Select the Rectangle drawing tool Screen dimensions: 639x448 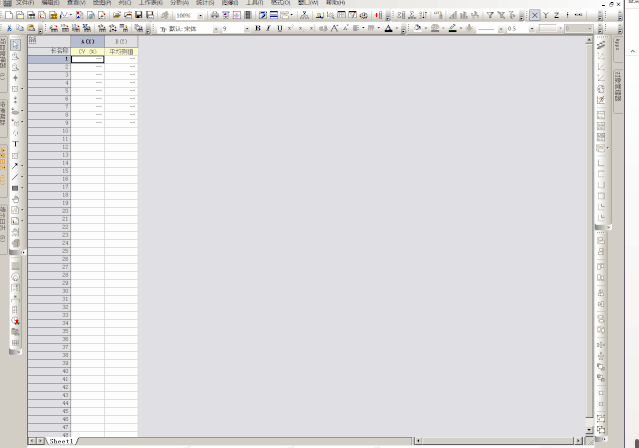coord(15,187)
